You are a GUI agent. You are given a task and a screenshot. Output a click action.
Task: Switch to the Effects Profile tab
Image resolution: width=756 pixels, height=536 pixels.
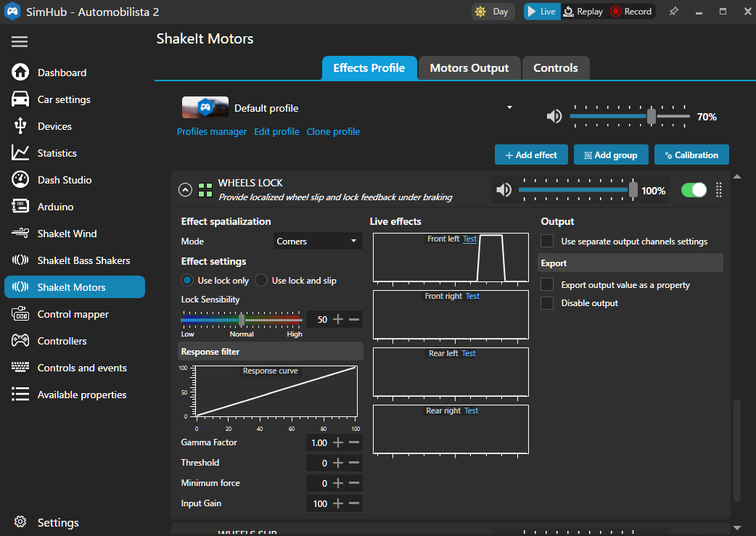[x=369, y=68]
